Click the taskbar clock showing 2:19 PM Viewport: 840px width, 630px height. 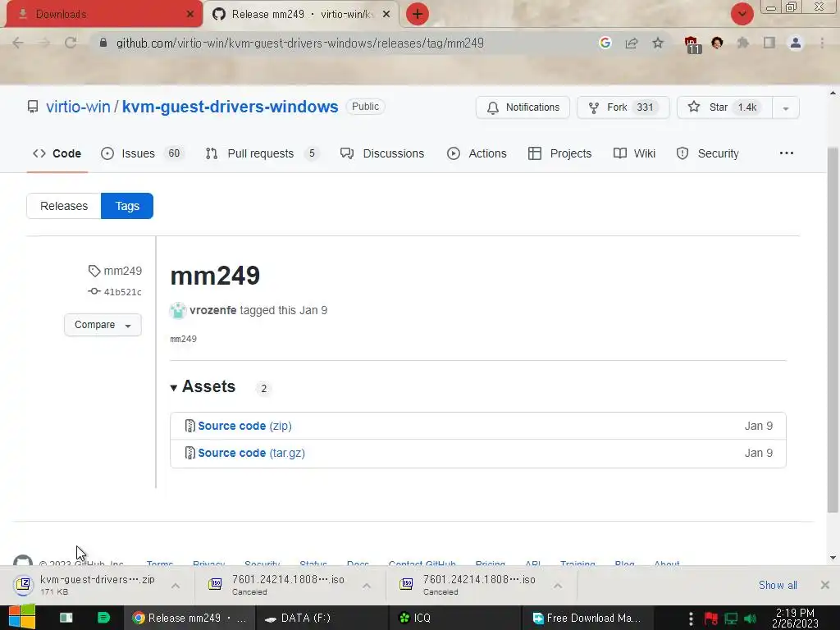pos(795,618)
